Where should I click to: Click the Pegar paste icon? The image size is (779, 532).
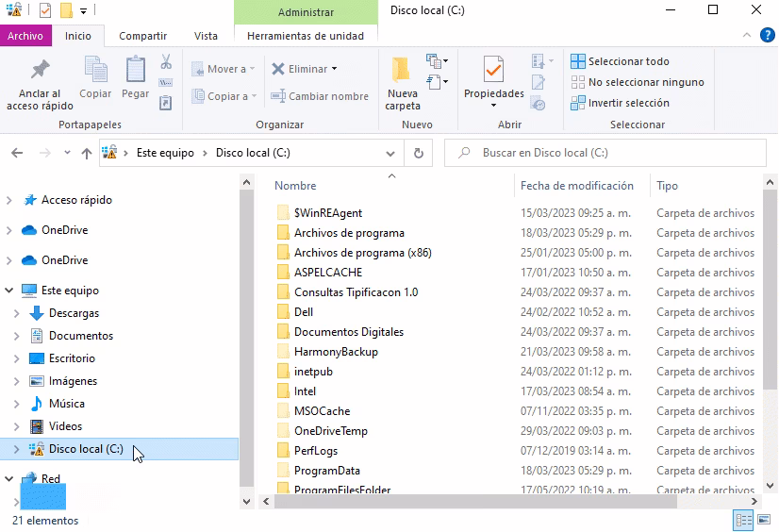pos(135,78)
